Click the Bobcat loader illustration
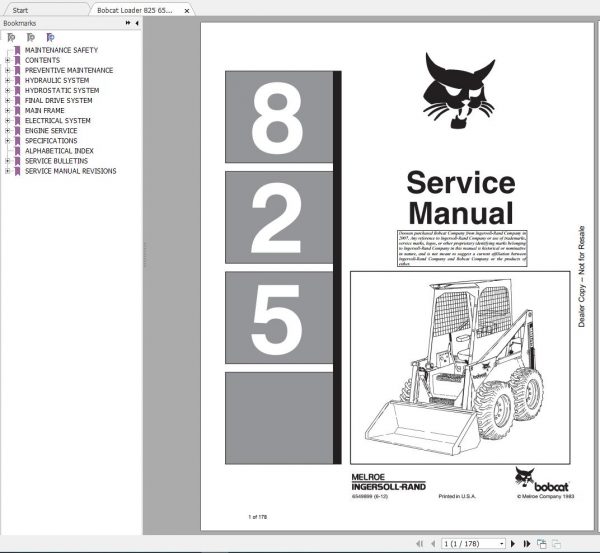 click(x=460, y=367)
